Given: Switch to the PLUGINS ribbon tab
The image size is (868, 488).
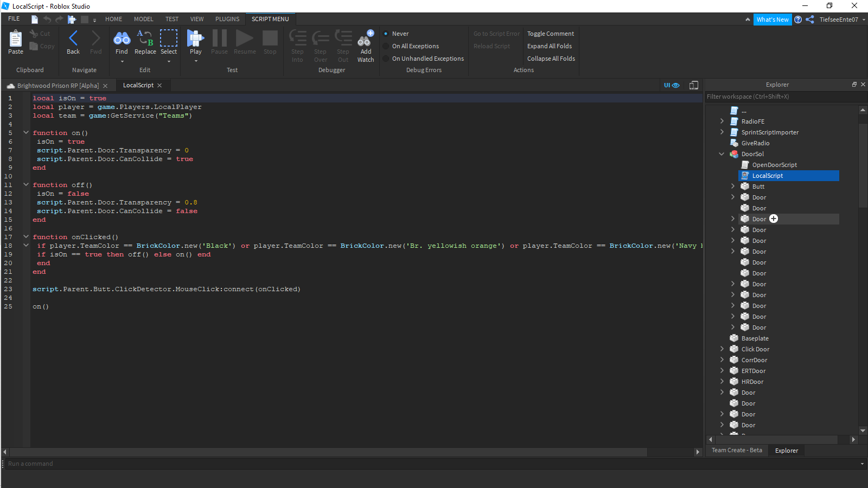Looking at the screenshot, I should pyautogui.click(x=227, y=19).
